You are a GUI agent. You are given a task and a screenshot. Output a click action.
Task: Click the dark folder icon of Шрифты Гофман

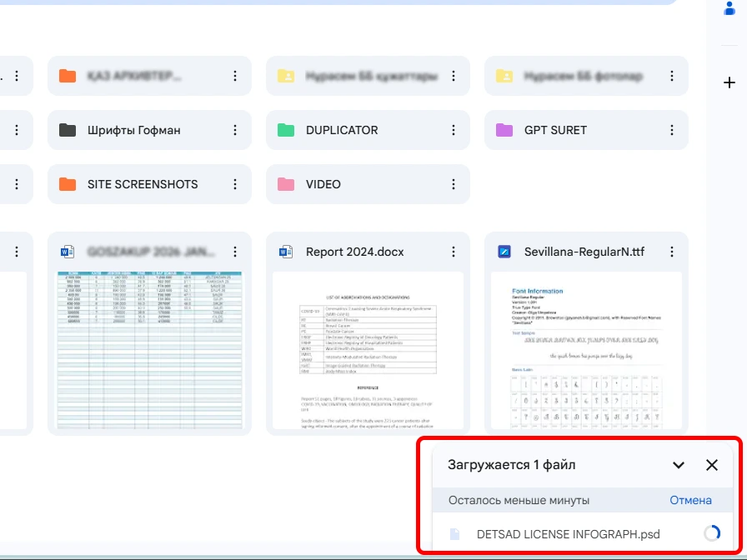tap(68, 130)
